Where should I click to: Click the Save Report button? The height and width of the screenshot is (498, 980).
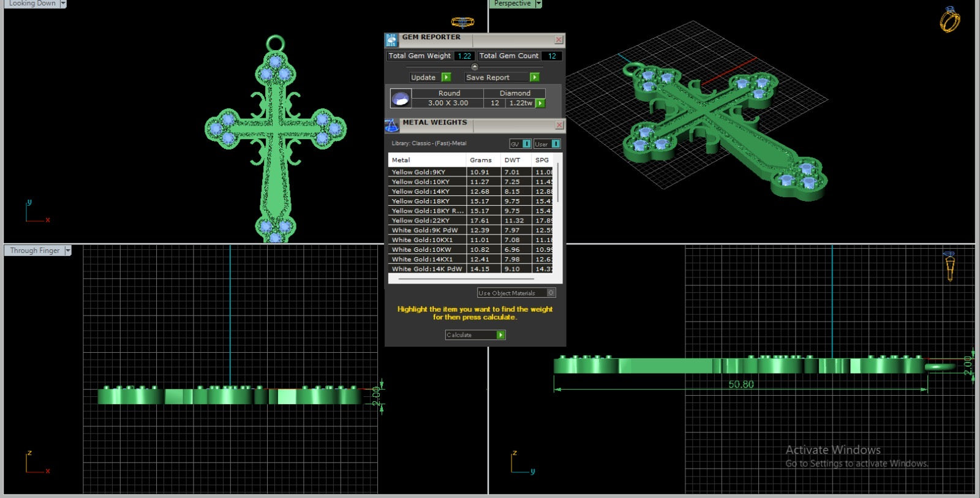502,77
